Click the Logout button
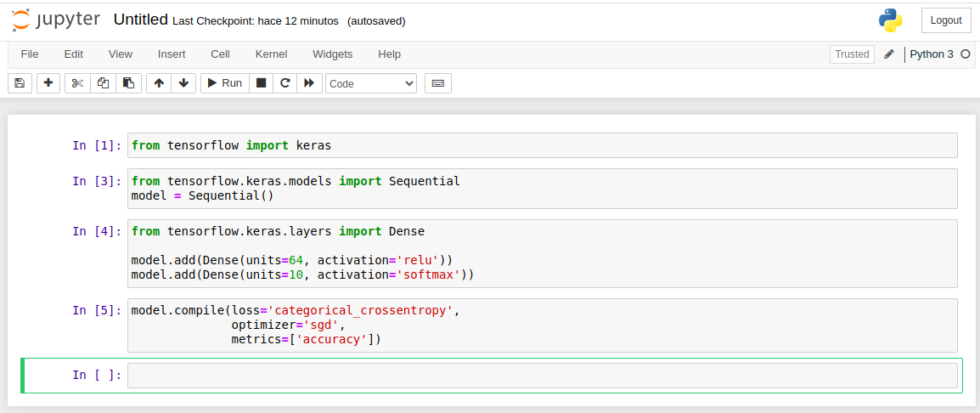Screen dimensions: 980x413 pos(946,20)
